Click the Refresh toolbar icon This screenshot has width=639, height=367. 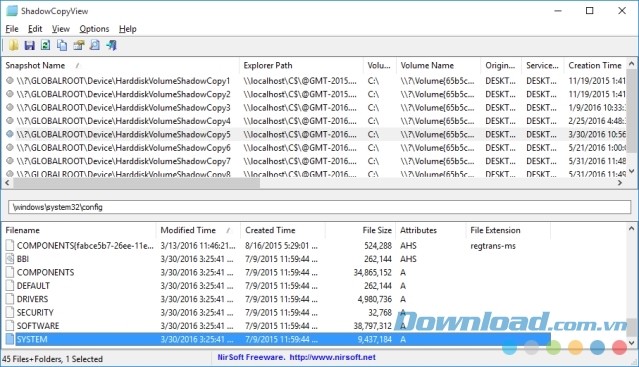coord(46,45)
